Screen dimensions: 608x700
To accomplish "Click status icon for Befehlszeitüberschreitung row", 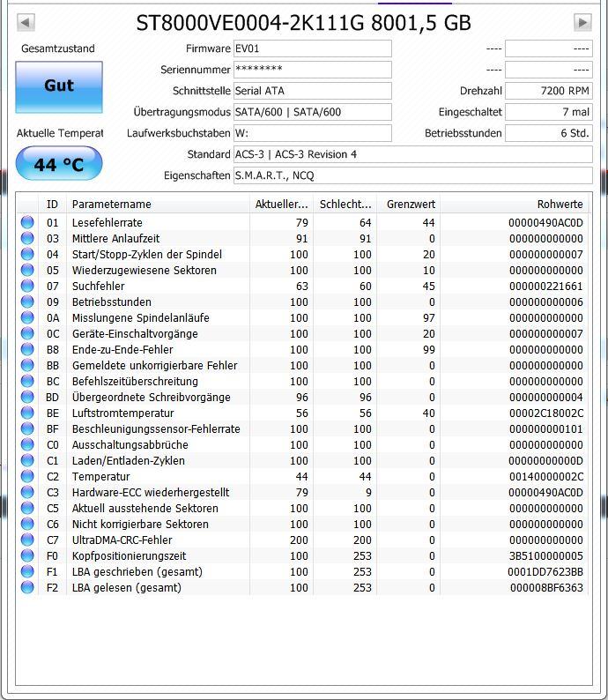I will point(27,381).
